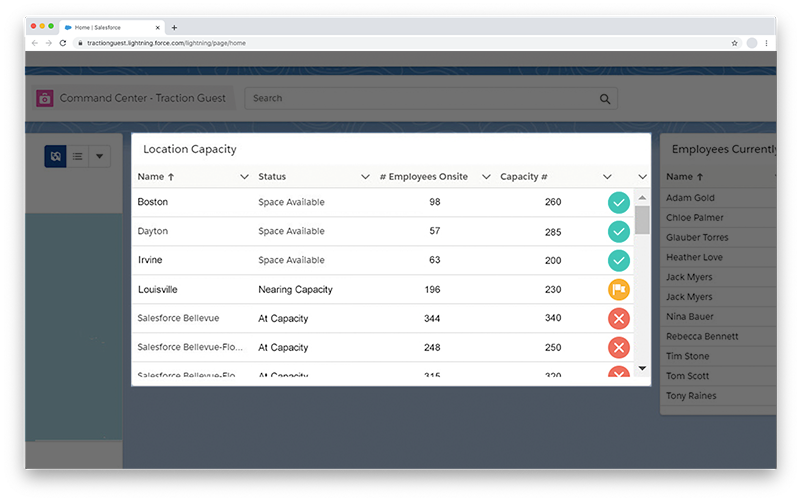Select Adam Gold in employees list

690,198
